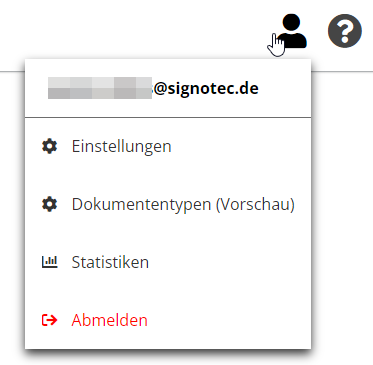Viewport: 373px width, 365px height.
Task: Open the user account profile icon
Action: [291, 31]
